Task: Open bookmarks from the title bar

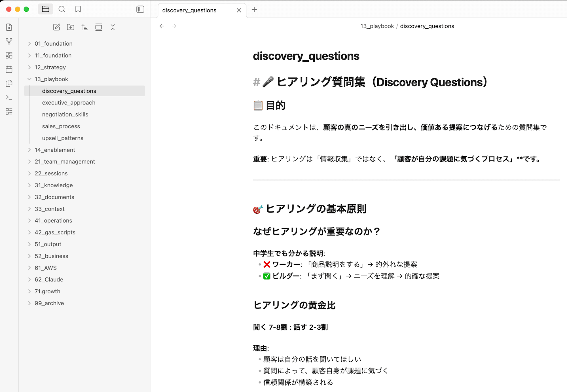Action: point(78,9)
